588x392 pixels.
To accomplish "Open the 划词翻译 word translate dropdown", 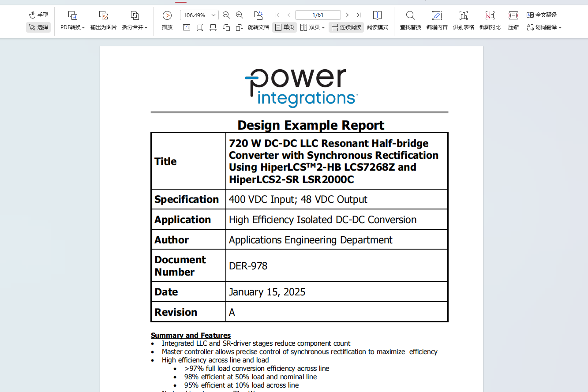I will pyautogui.click(x=544, y=27).
